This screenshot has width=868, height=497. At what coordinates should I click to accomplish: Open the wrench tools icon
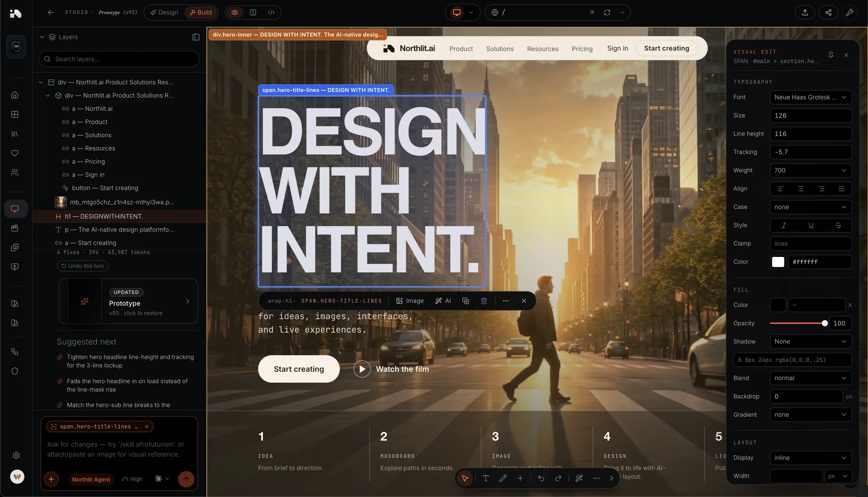pos(850,12)
